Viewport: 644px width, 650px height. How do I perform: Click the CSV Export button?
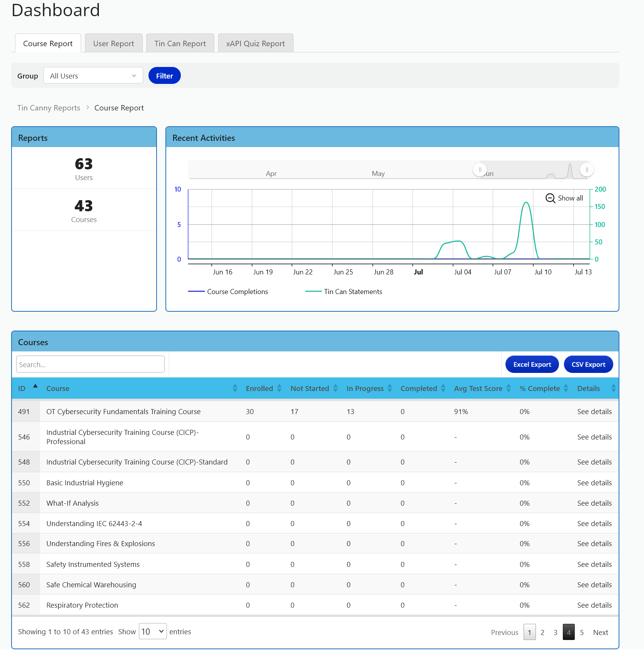(x=588, y=364)
